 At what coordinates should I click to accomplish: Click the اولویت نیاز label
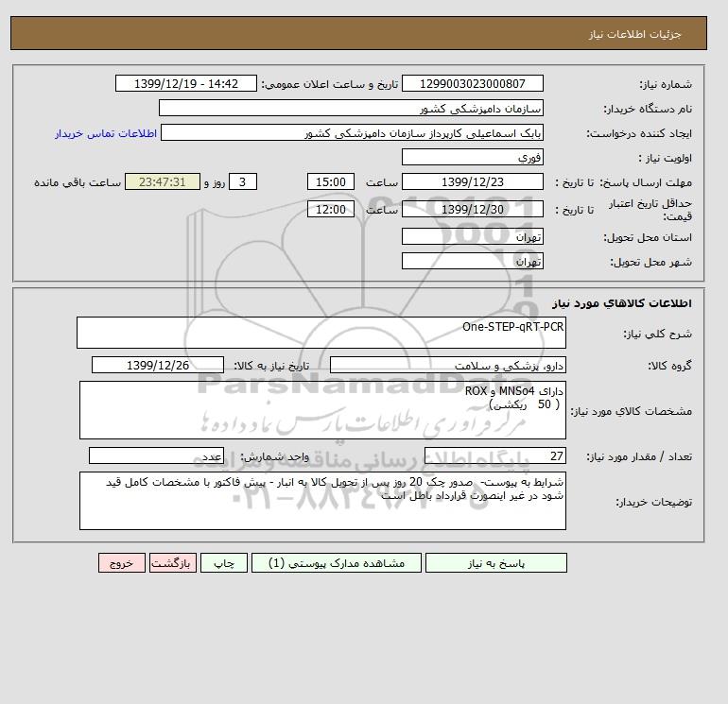coord(666,158)
